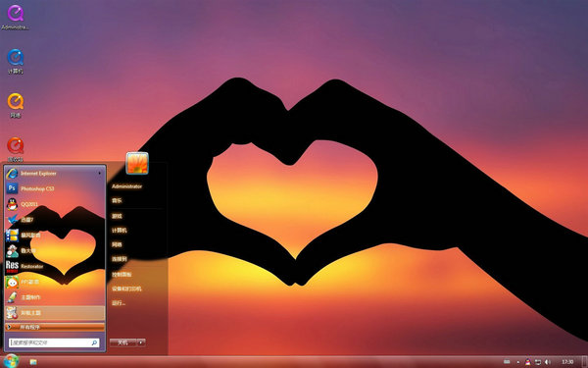This screenshot has height=368, width=588.
Task: Open the Administrator folder link in Start menu
Action: click(126, 186)
